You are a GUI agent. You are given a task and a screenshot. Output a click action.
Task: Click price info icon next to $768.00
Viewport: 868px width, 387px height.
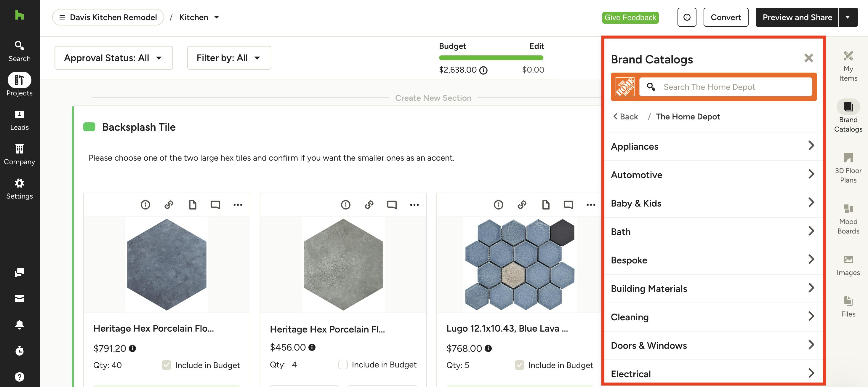click(x=488, y=348)
